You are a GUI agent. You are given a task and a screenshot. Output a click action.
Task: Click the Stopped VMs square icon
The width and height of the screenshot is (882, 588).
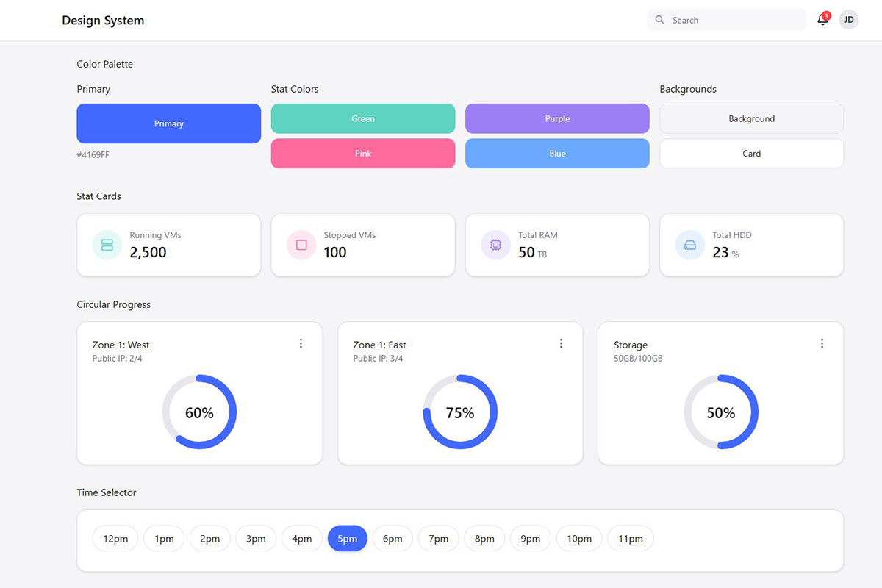(x=301, y=245)
